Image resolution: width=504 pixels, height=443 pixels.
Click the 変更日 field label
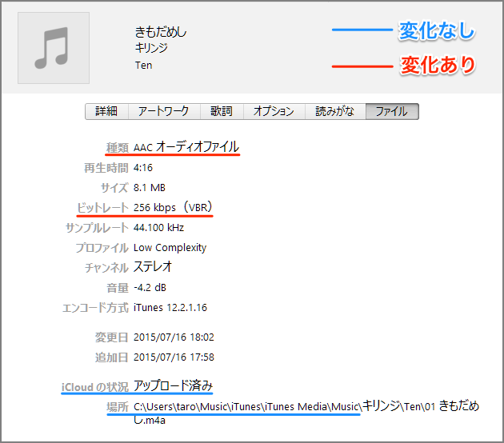pyautogui.click(x=112, y=337)
